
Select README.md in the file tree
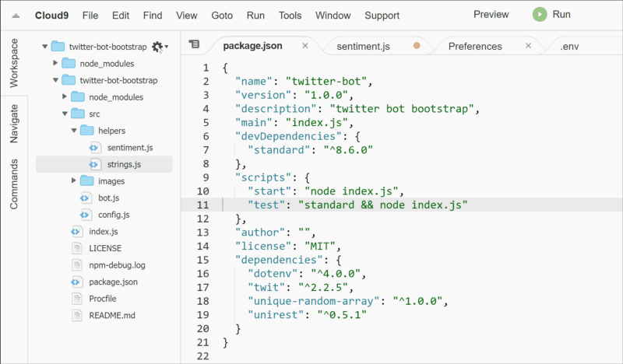click(112, 315)
